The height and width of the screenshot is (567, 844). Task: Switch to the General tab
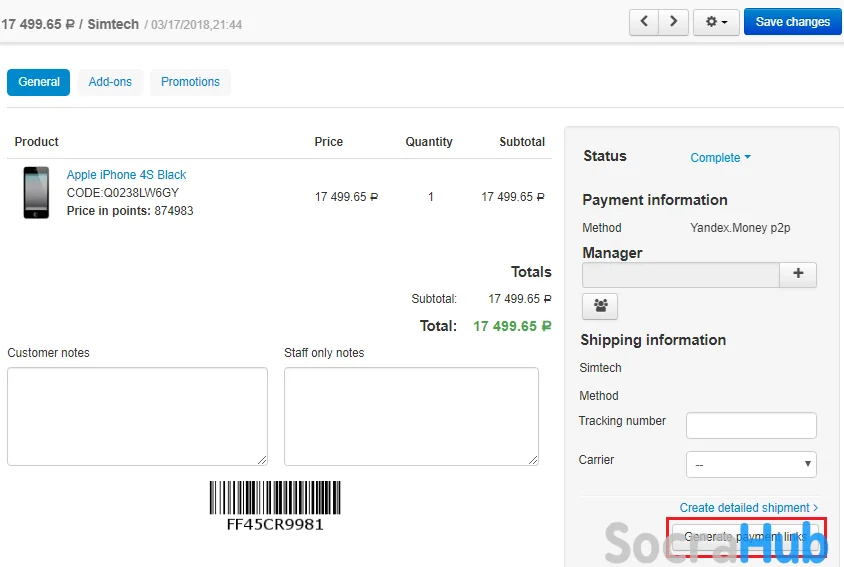coord(39,82)
